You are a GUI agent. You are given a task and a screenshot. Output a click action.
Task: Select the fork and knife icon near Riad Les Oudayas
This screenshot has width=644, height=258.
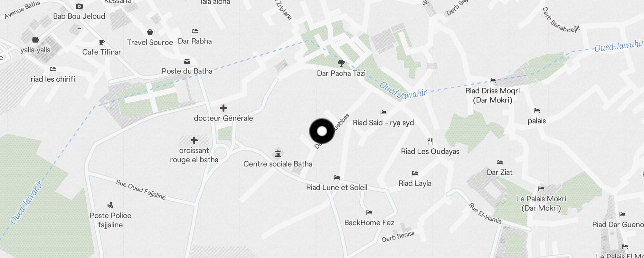coord(430,141)
